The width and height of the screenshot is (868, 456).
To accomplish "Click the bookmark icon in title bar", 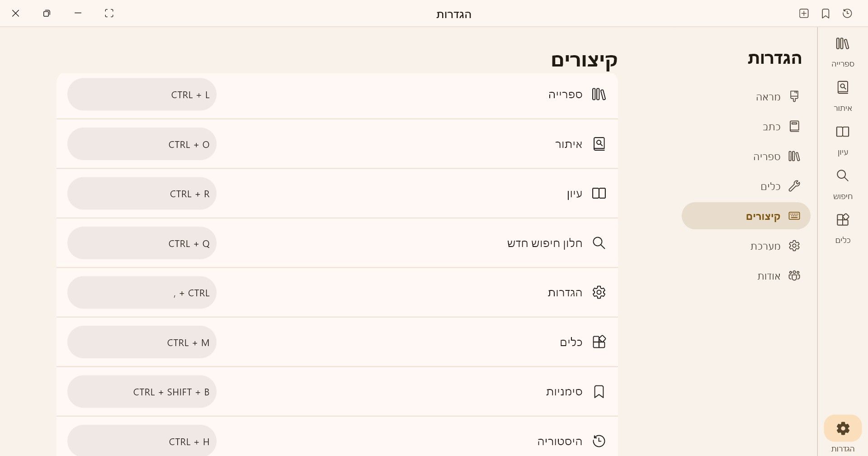I will [x=826, y=14].
